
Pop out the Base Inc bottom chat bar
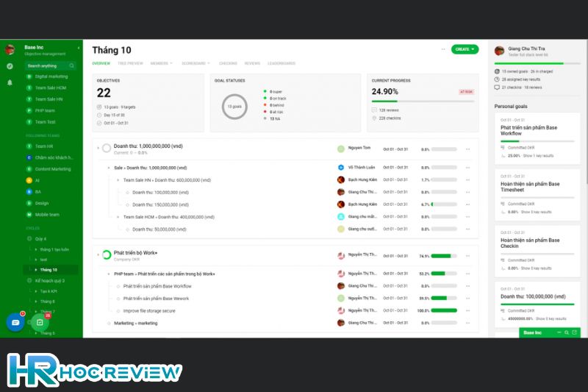click(x=574, y=332)
